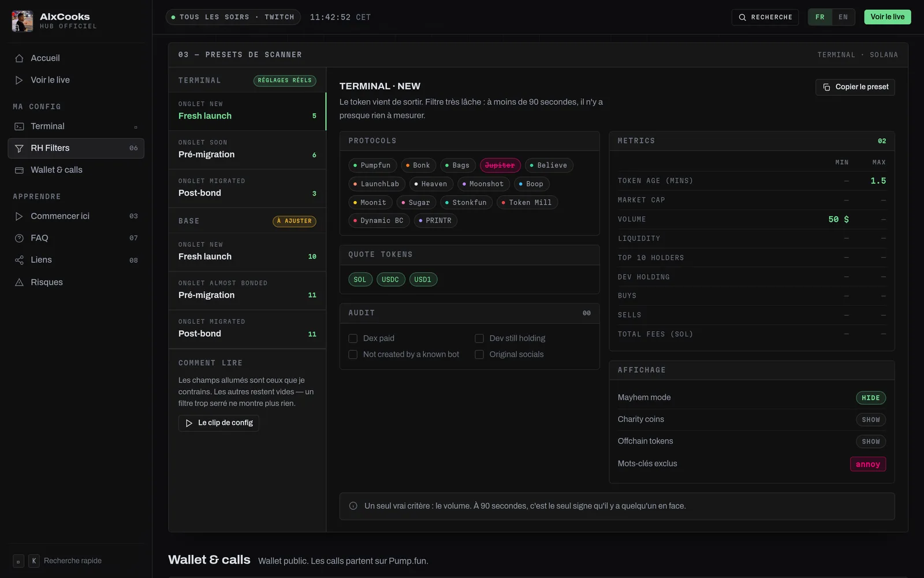
Task: Click the AlxCooks avatar logo
Action: 23,21
